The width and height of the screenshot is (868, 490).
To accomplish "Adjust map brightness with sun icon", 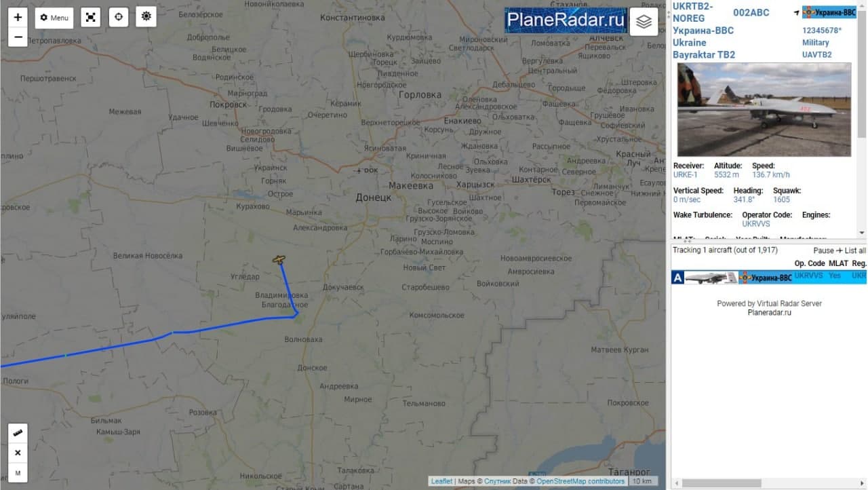I will [x=146, y=17].
